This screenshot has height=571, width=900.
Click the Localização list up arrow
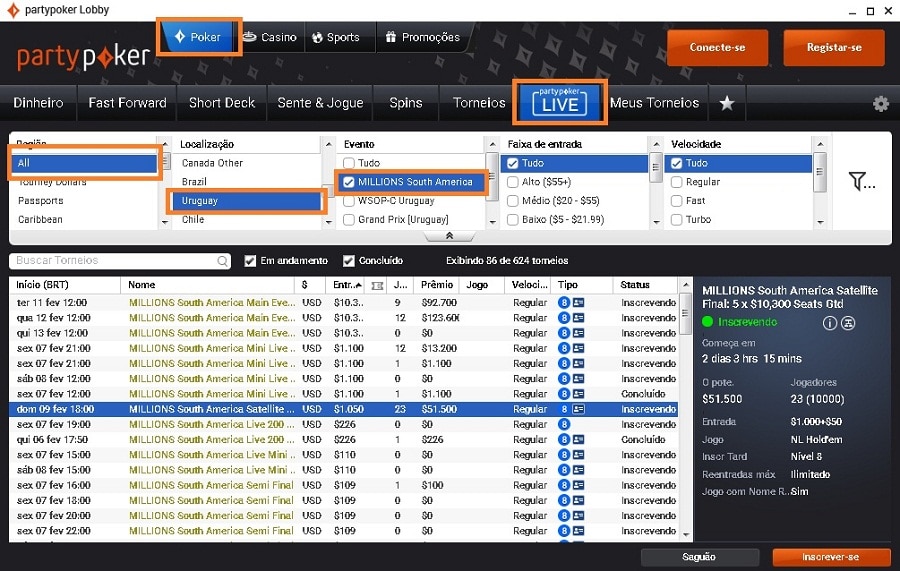[x=329, y=144]
